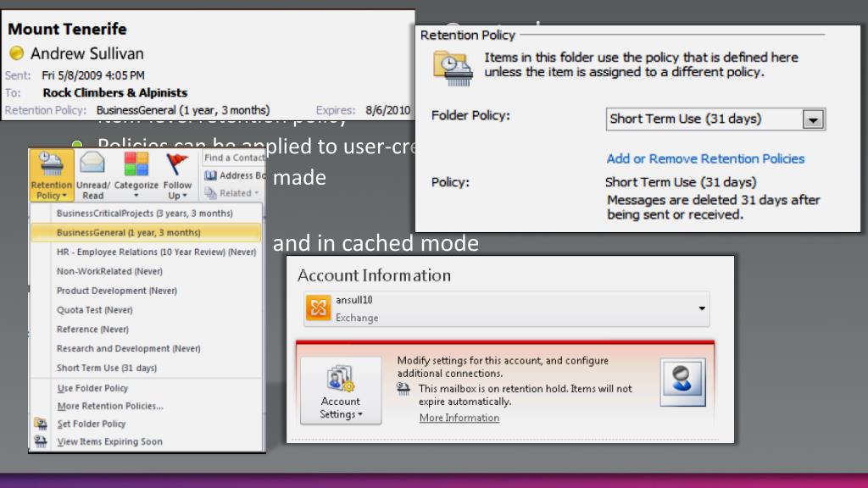Open the Address Book icon
The width and height of the screenshot is (868, 488).
tap(210, 175)
